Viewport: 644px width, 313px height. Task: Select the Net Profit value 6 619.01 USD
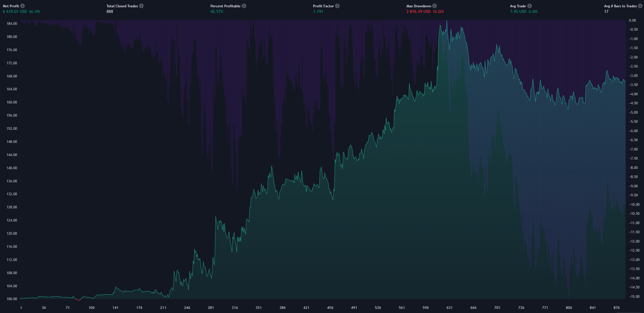click(15, 11)
